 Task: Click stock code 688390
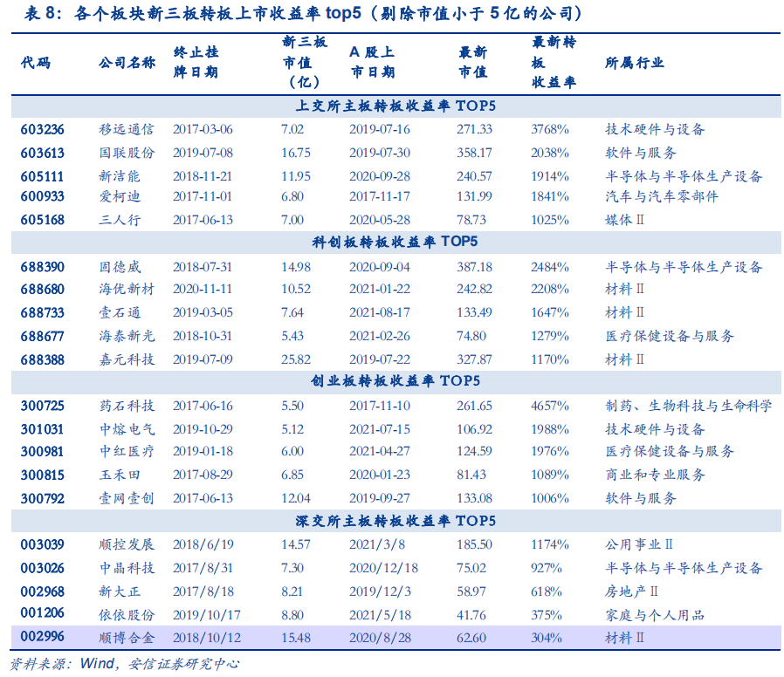[43, 267]
